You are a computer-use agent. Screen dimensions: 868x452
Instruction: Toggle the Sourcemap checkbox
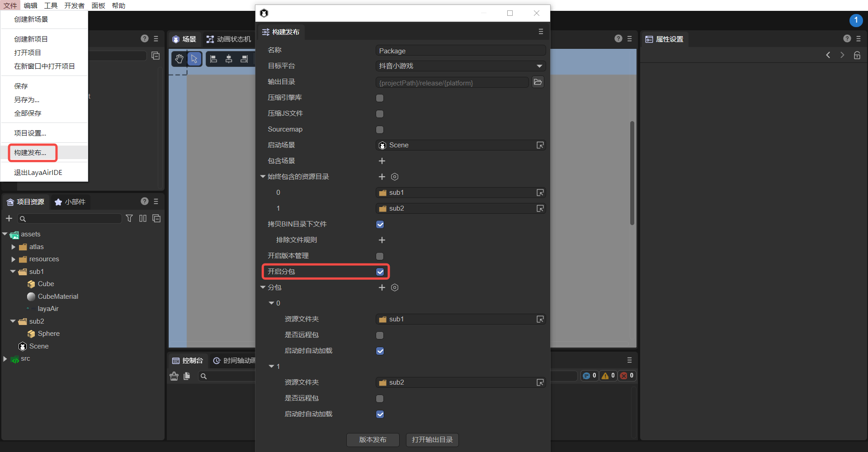(x=380, y=130)
